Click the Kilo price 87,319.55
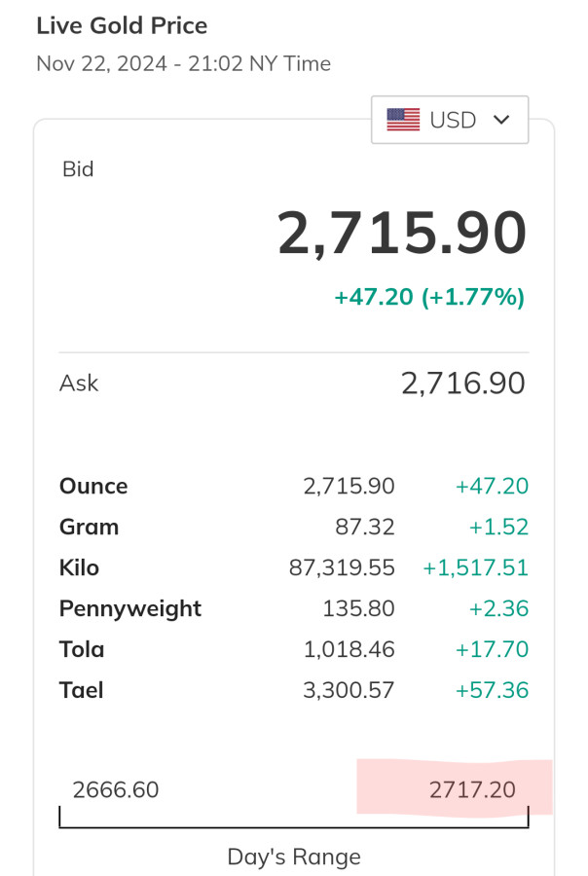This screenshot has height=876, width=588. 342,567
